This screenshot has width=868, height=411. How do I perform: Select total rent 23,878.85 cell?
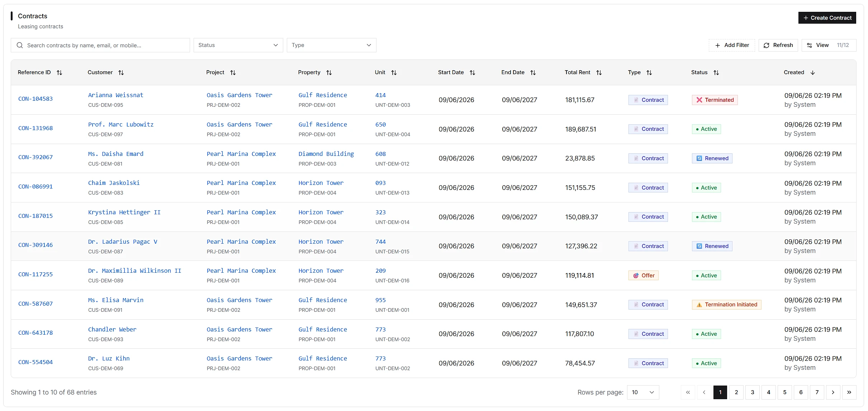[580, 158]
